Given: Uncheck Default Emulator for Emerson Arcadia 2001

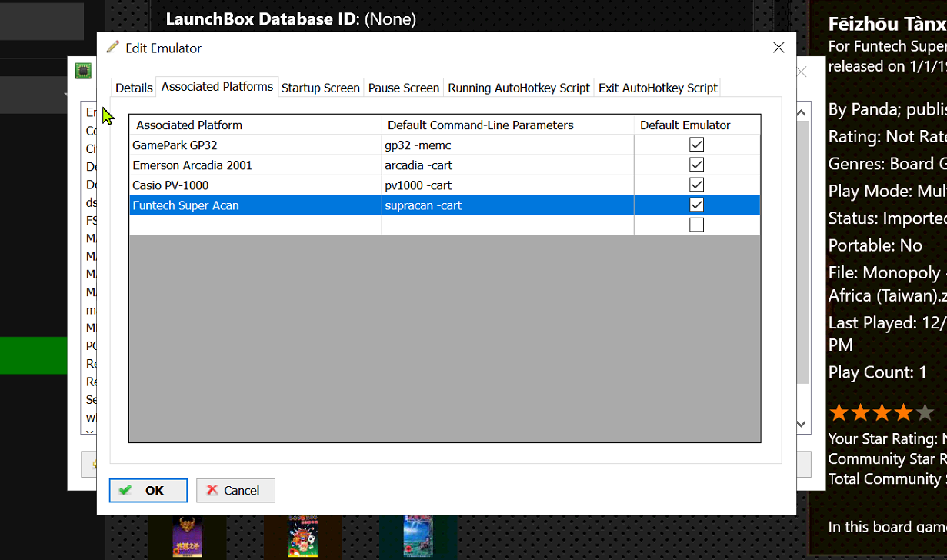Looking at the screenshot, I should tap(697, 165).
